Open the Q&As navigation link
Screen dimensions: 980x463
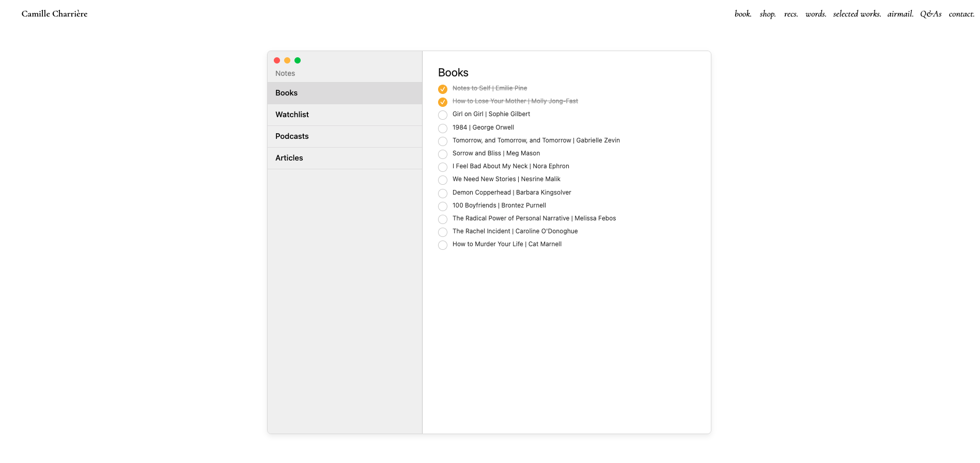coord(931,14)
